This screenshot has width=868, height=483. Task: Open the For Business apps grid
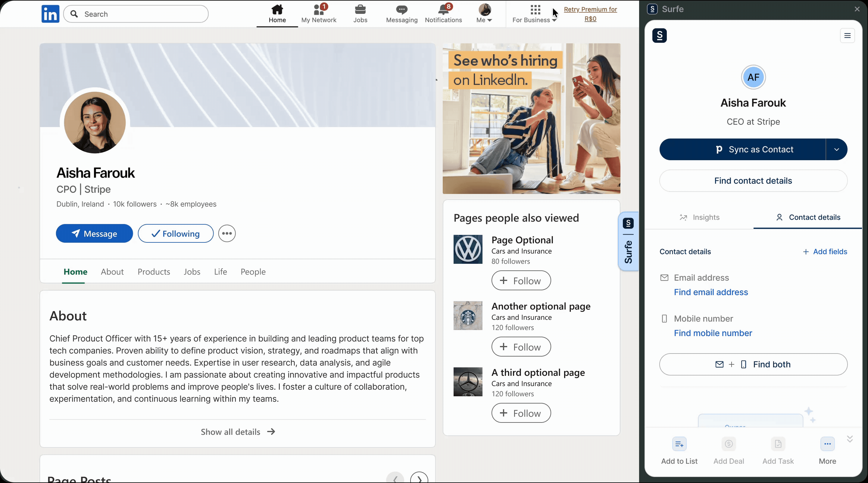pos(535,14)
